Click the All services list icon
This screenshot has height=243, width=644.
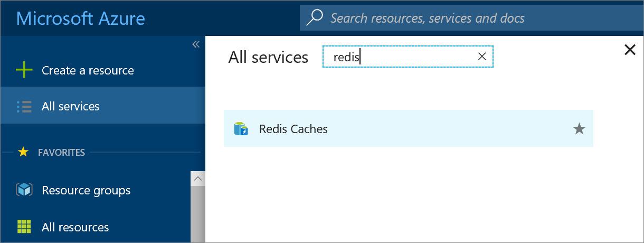click(24, 106)
